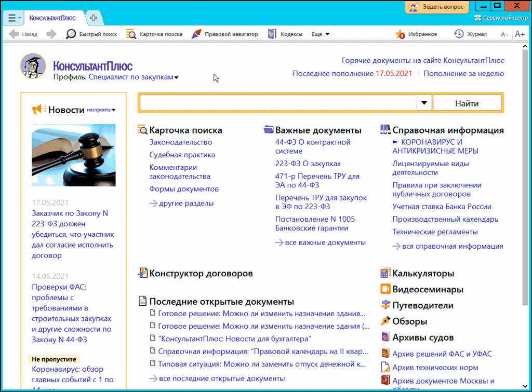Launch Правовой навигатор toolbar icon

click(196, 34)
